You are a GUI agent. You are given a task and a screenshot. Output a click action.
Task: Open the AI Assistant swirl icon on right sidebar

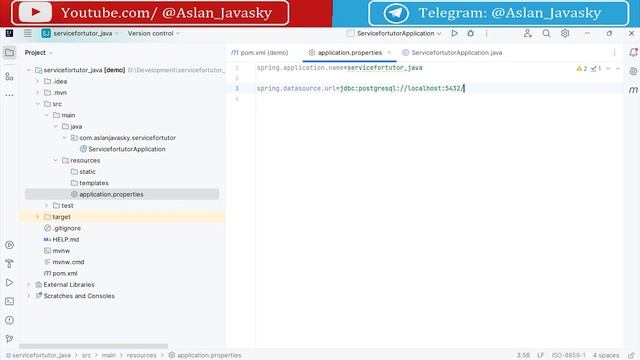tap(633, 71)
